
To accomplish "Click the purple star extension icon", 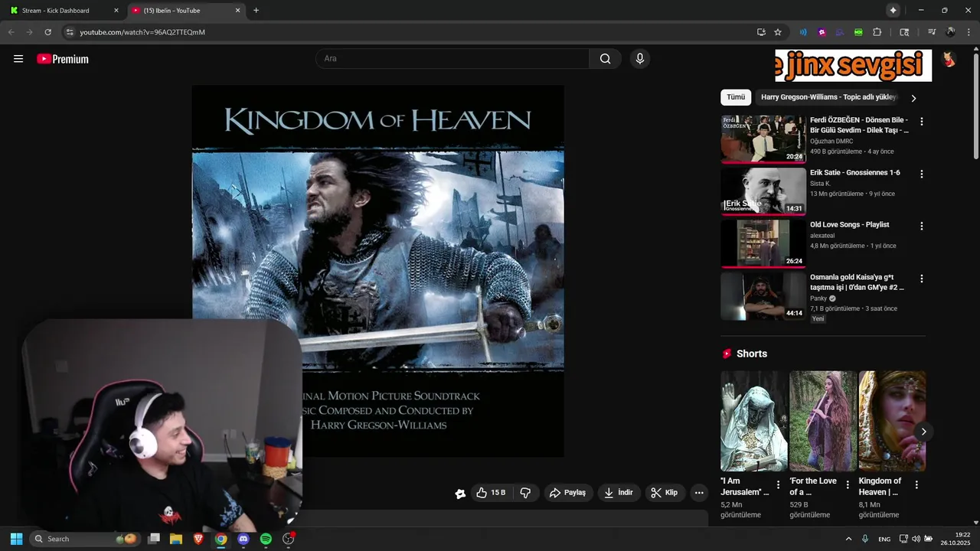I will (822, 32).
